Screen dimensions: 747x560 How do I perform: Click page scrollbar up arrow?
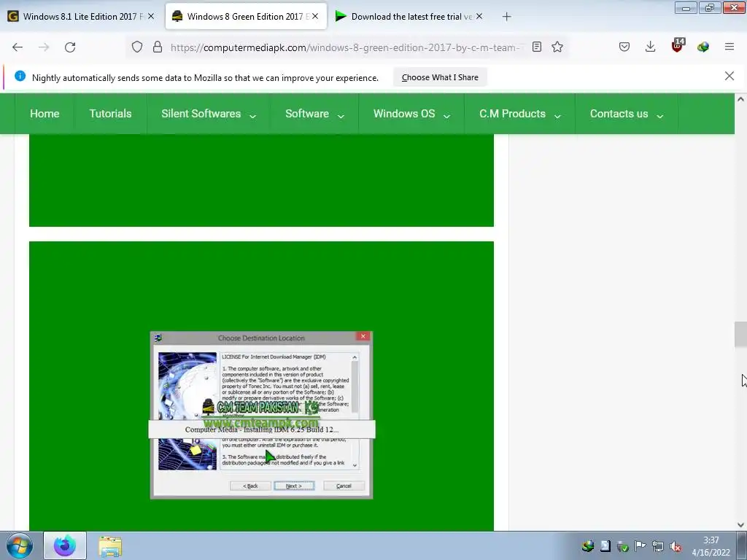pos(740,99)
